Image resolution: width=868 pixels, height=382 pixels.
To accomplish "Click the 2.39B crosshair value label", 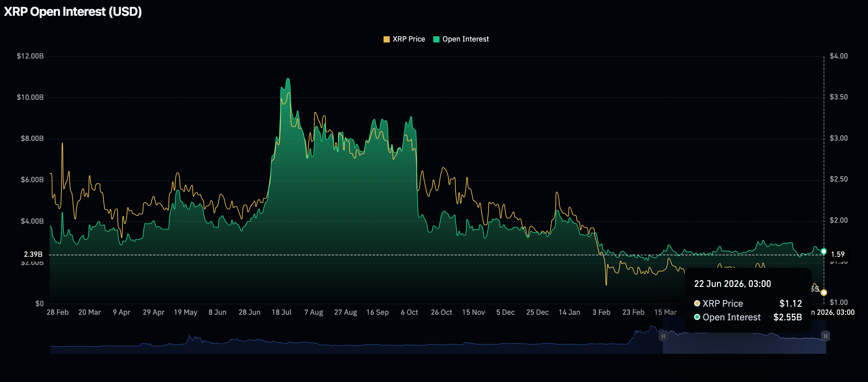I will [x=33, y=254].
